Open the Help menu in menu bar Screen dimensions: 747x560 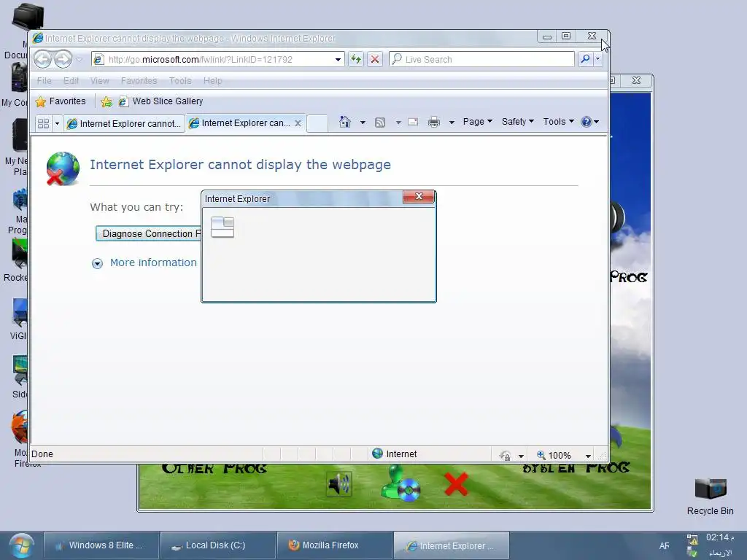coord(212,81)
